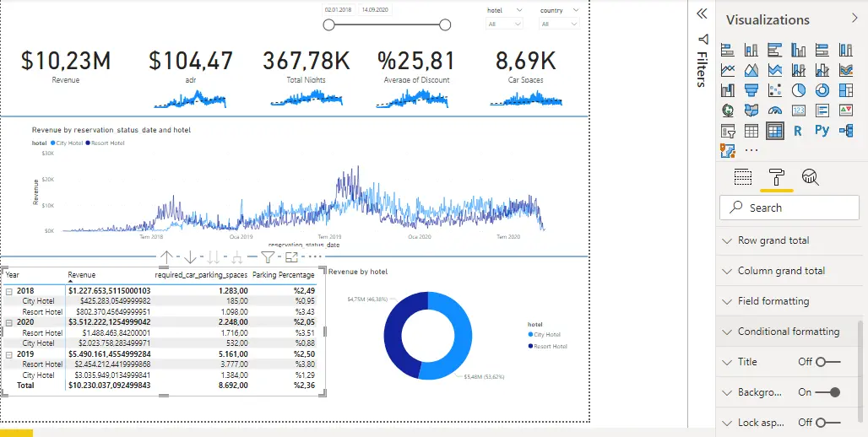Select the scatter chart visual
This screenshot has height=437, width=868.
click(775, 90)
